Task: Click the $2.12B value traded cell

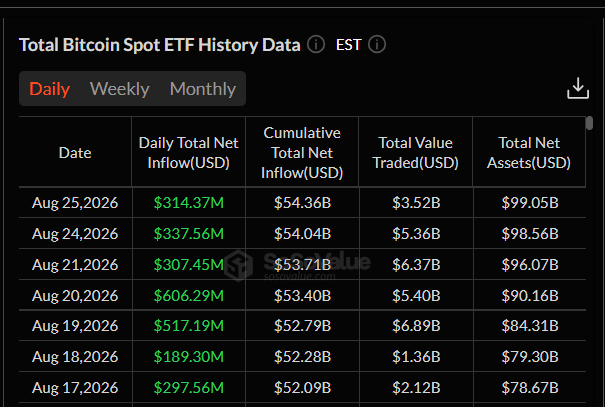Action: tap(416, 387)
